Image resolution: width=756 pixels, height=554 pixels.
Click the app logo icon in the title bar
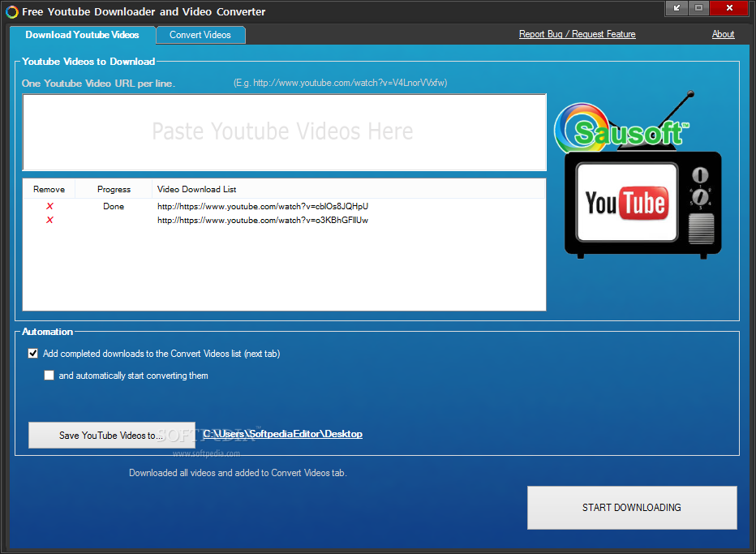(x=12, y=12)
